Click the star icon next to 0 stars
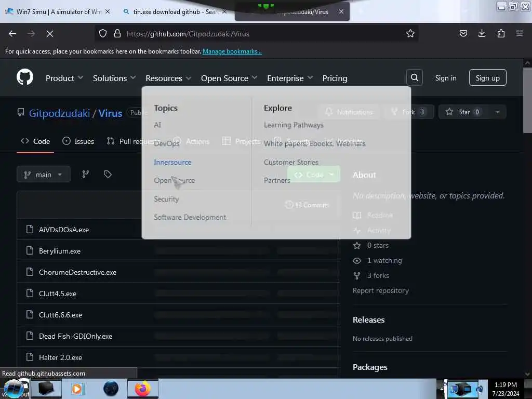The image size is (532, 399). [x=357, y=245]
